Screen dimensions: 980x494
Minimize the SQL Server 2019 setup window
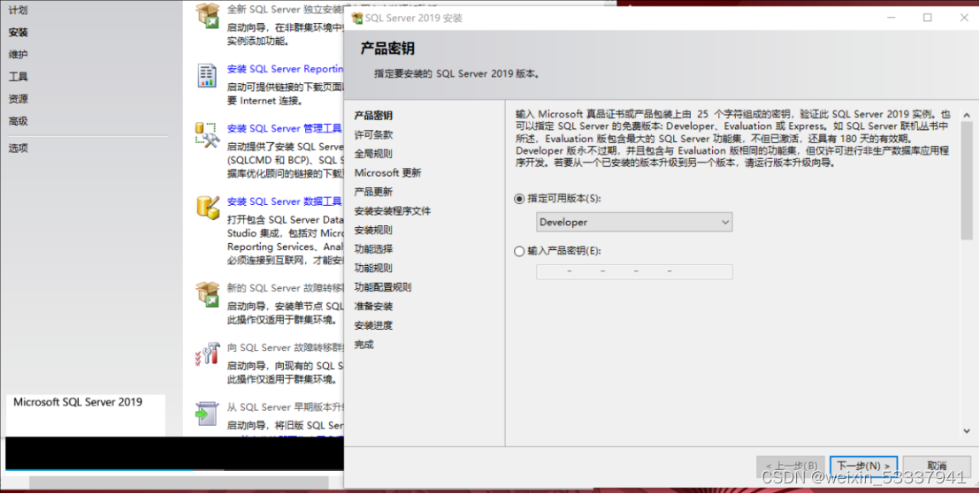(x=891, y=18)
